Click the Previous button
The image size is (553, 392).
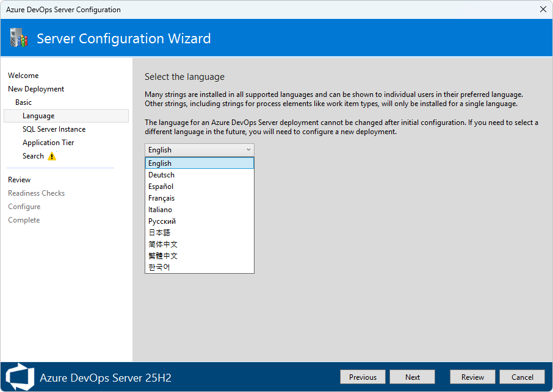click(363, 377)
